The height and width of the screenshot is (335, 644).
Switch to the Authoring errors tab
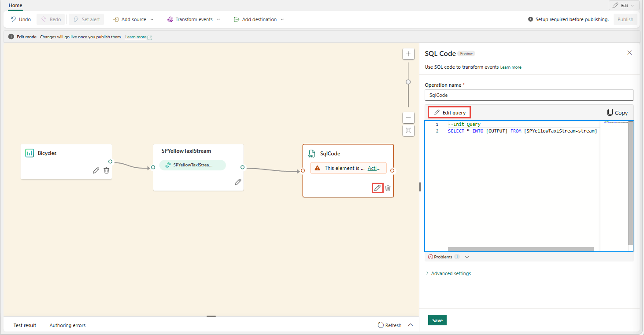[x=67, y=325]
